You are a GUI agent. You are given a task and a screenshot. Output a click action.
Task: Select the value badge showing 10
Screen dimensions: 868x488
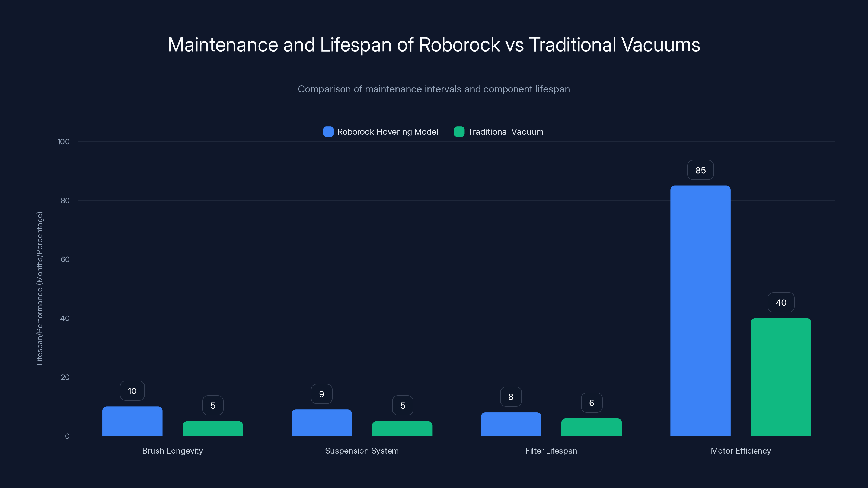coord(132,391)
